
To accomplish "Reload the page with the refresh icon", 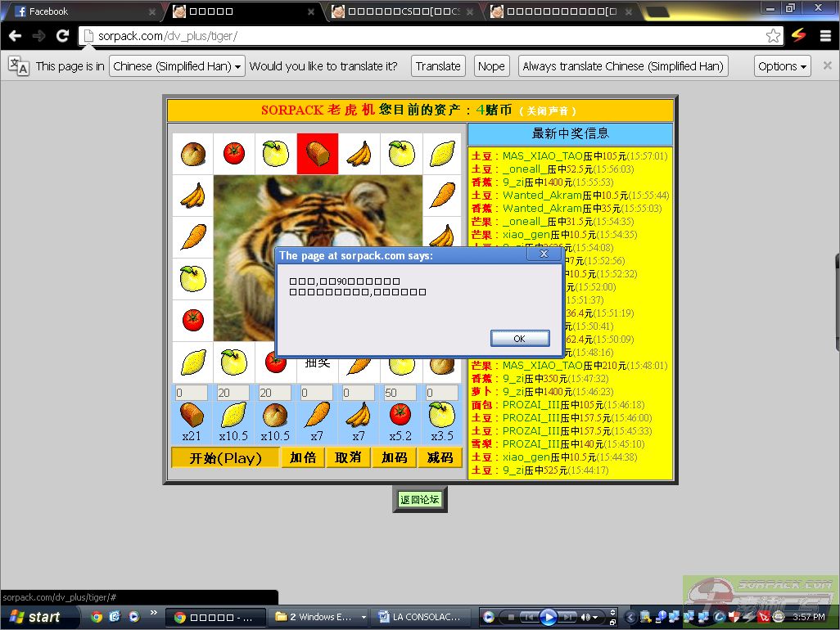I will [62, 36].
